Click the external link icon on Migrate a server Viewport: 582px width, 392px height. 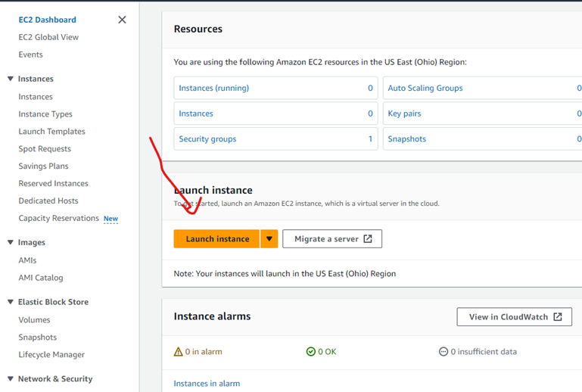(x=368, y=238)
